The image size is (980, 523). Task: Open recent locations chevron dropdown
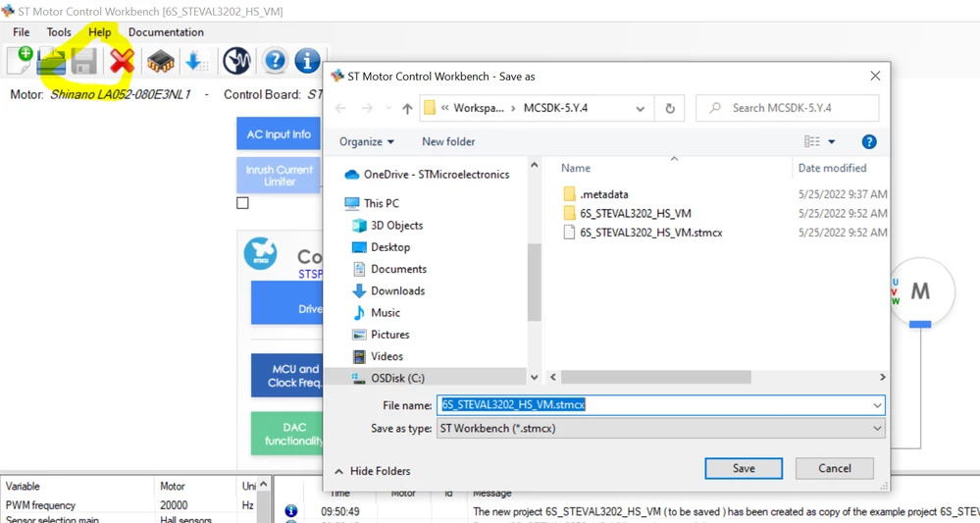(x=388, y=109)
